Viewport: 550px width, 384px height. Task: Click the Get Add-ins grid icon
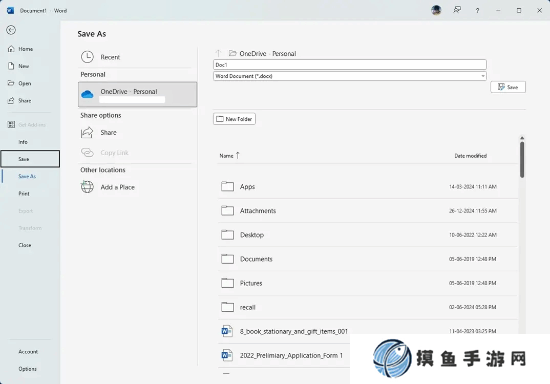[11, 124]
